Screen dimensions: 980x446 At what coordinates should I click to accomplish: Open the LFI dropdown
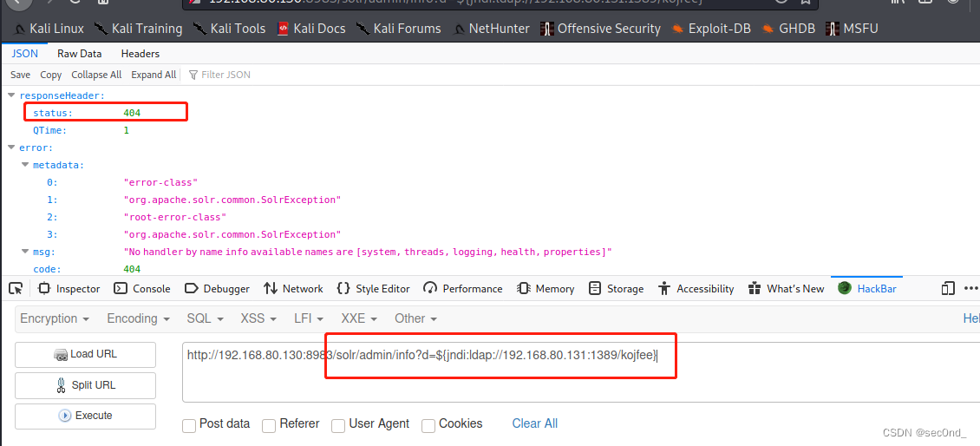click(310, 318)
